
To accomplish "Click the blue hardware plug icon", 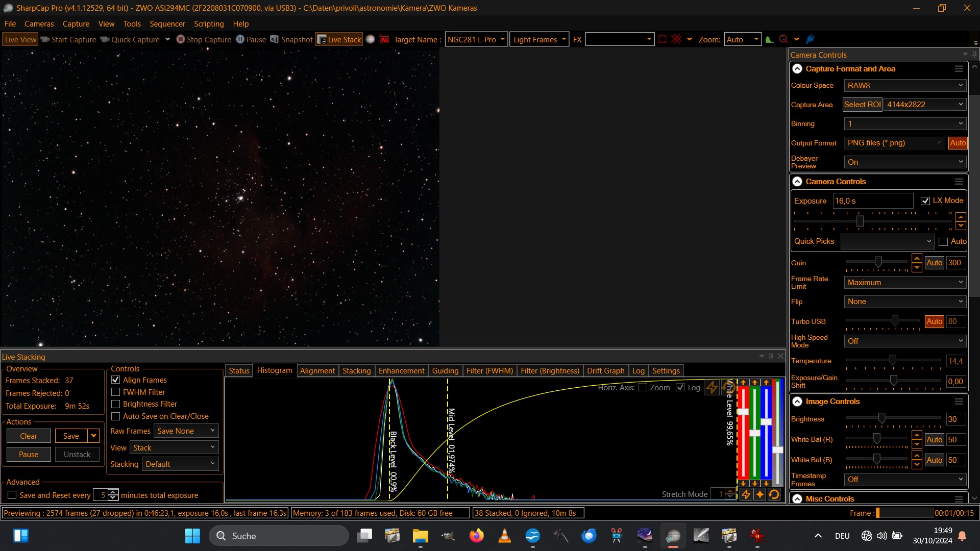I will pos(810,39).
